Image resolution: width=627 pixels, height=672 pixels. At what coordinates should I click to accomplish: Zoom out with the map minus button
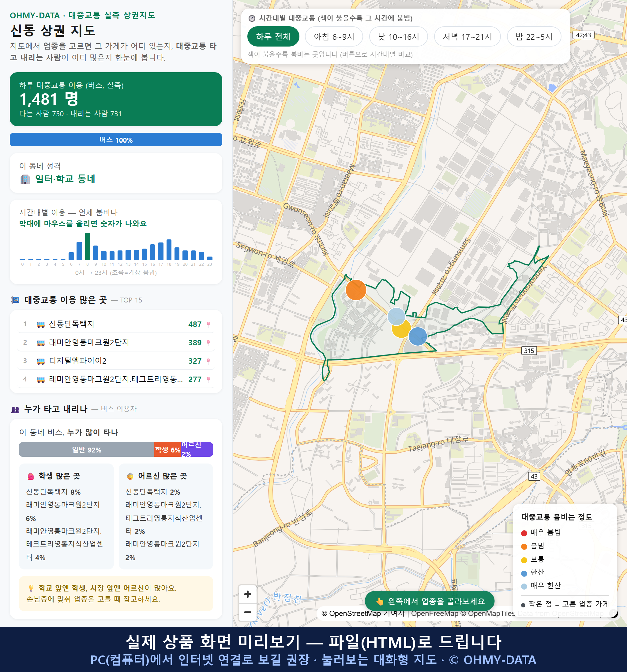pos(247,612)
